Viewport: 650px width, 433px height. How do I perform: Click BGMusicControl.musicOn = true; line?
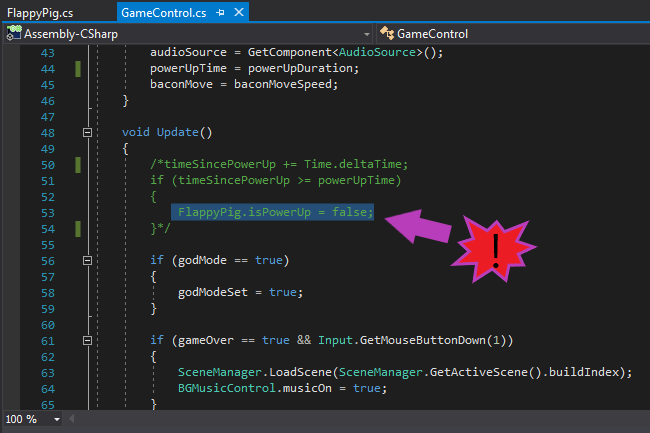click(x=282, y=388)
